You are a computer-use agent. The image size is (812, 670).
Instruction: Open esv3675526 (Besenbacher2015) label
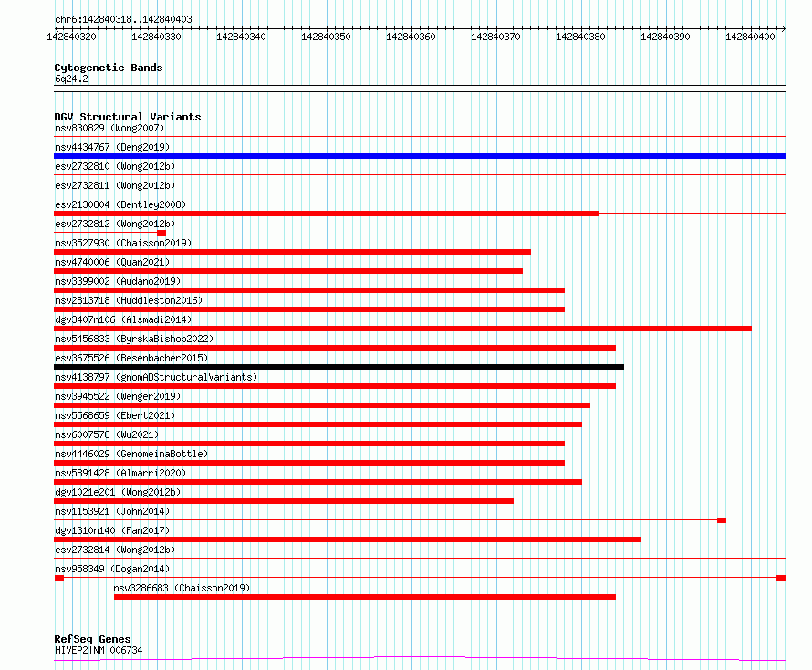tap(131, 358)
